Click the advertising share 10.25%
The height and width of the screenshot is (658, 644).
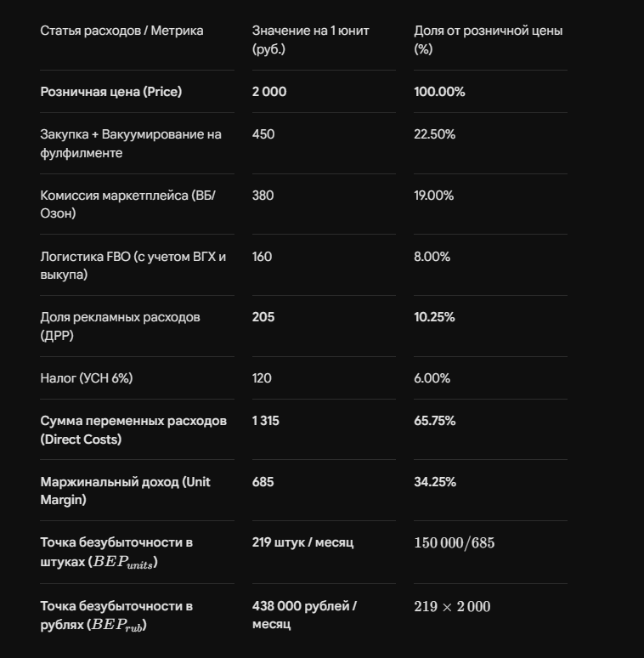pos(434,317)
